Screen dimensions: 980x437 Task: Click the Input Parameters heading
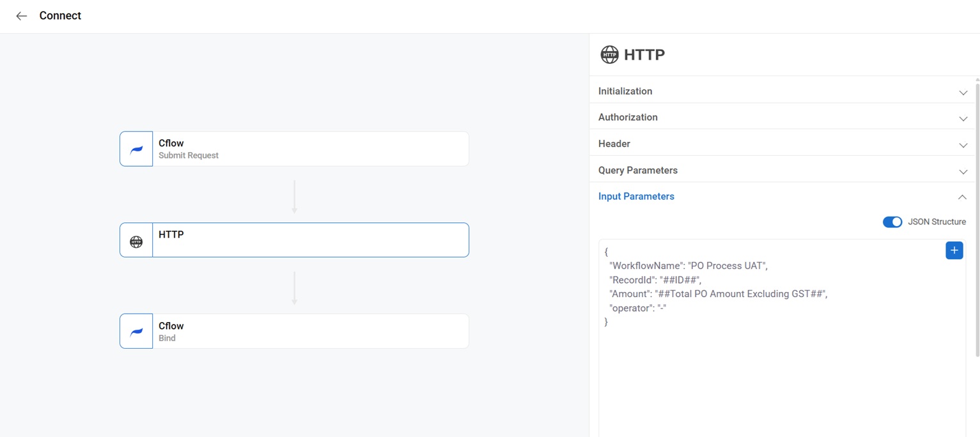point(635,197)
